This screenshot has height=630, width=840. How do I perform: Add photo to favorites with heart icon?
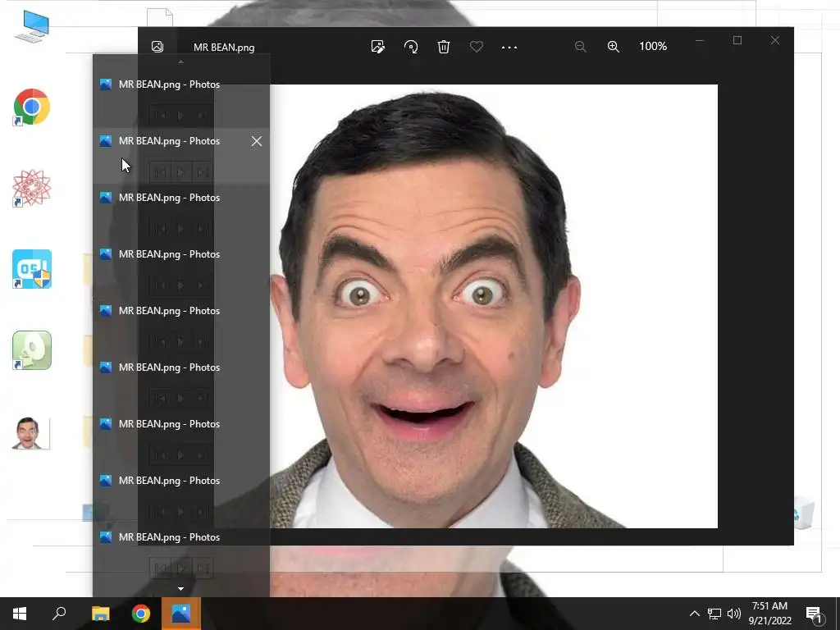tap(477, 47)
